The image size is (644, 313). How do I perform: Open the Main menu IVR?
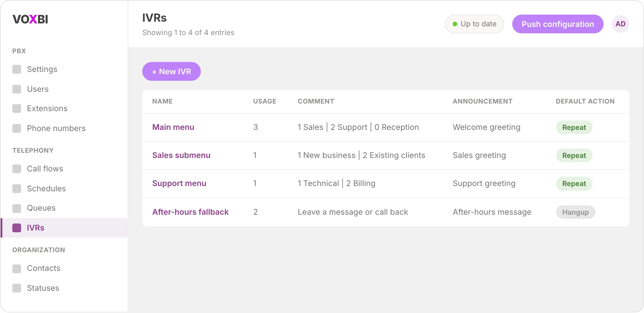pos(173,127)
